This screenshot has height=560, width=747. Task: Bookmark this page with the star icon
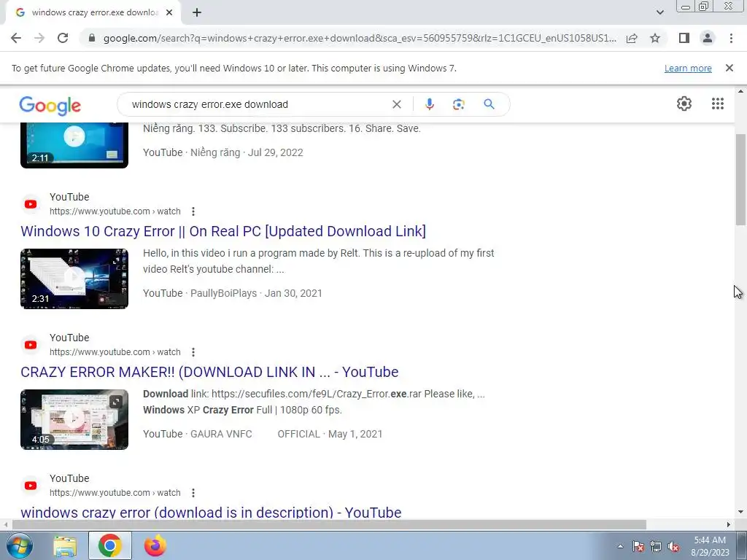point(655,38)
